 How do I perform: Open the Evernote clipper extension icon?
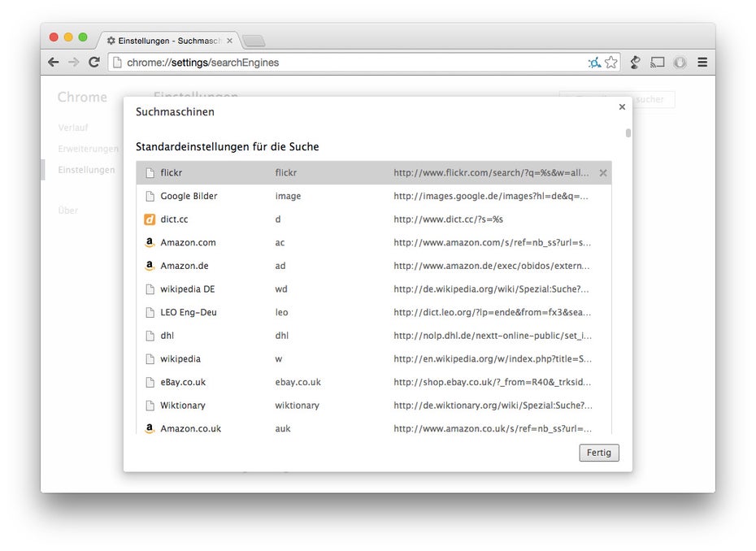pyautogui.click(x=636, y=63)
